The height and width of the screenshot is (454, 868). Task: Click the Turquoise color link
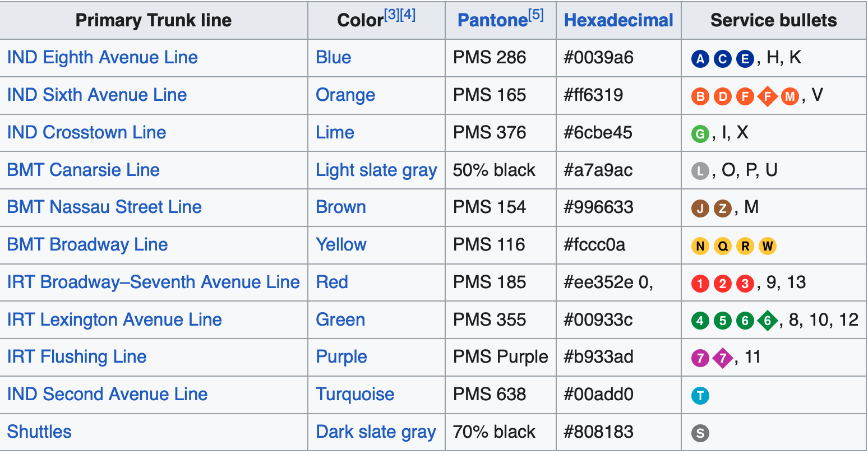355,394
